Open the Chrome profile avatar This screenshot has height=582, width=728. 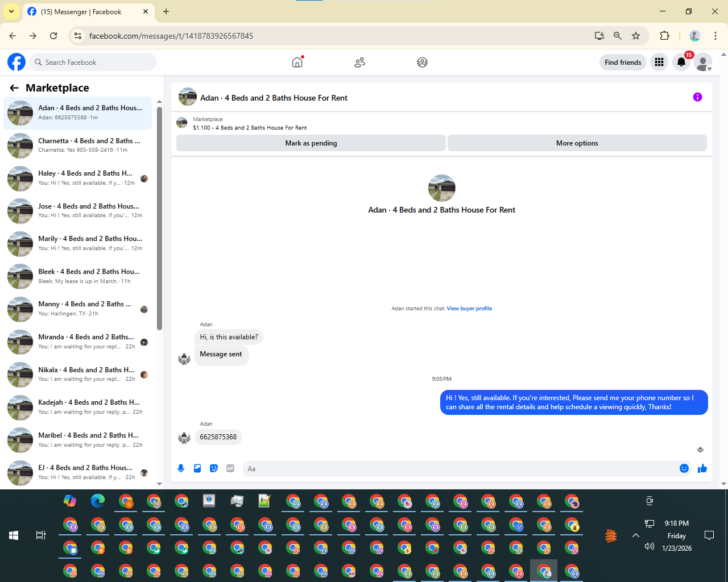click(x=694, y=36)
